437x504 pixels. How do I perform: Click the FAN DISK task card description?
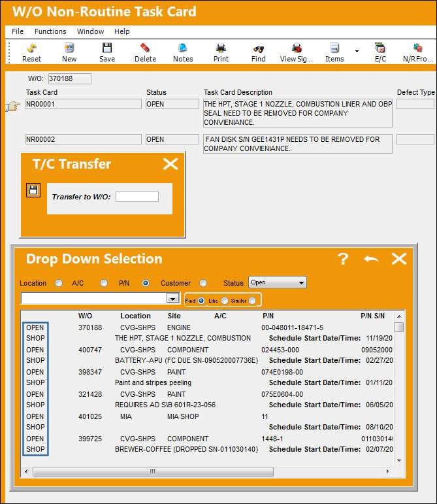[298, 144]
